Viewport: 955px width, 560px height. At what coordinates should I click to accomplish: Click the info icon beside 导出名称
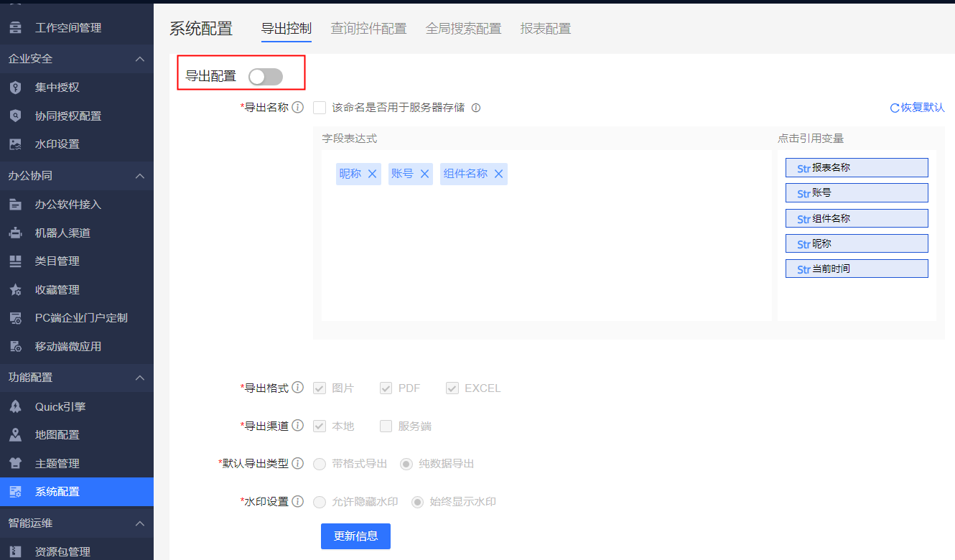[298, 108]
